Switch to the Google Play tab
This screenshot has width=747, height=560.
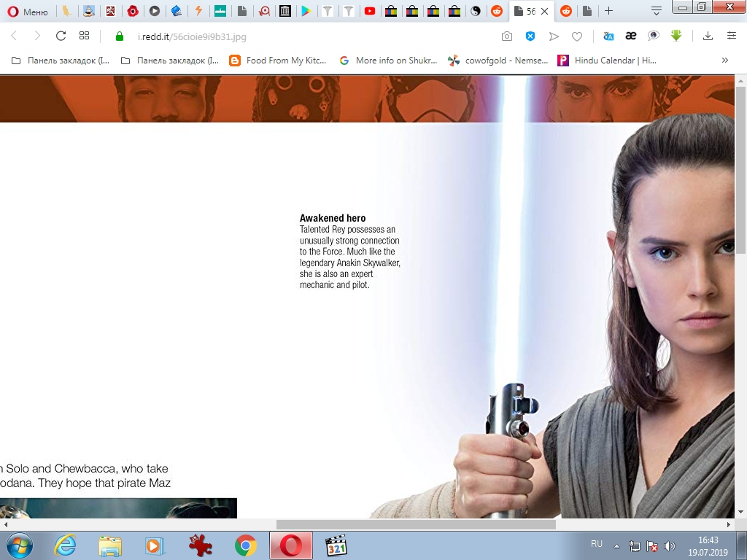click(x=306, y=11)
